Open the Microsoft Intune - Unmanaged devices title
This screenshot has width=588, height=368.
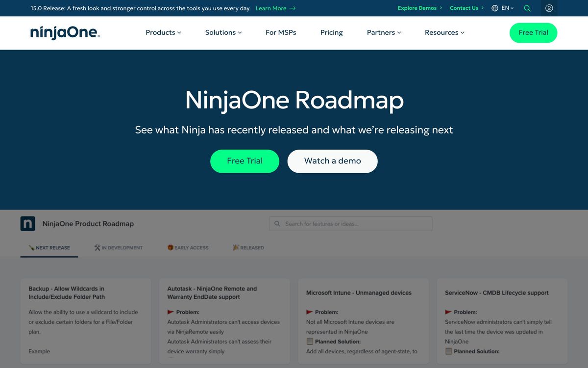pyautogui.click(x=359, y=293)
